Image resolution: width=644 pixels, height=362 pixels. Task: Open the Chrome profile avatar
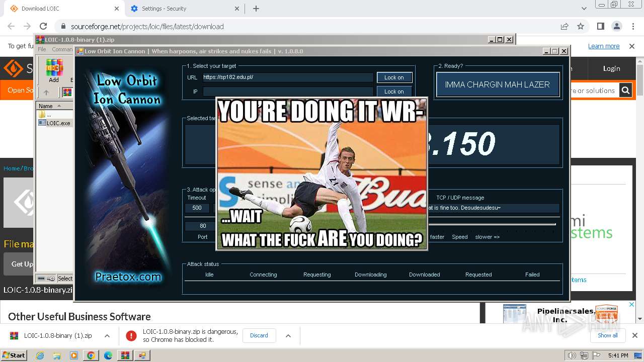617,26
